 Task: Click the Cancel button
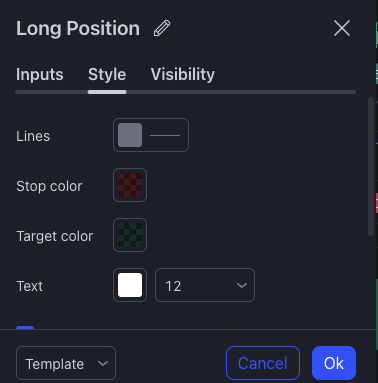[263, 363]
